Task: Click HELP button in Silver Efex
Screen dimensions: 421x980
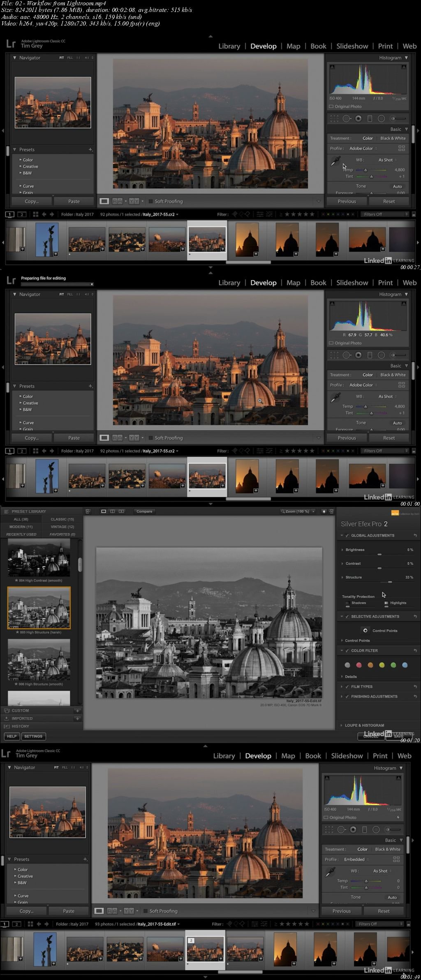Action: [x=12, y=736]
